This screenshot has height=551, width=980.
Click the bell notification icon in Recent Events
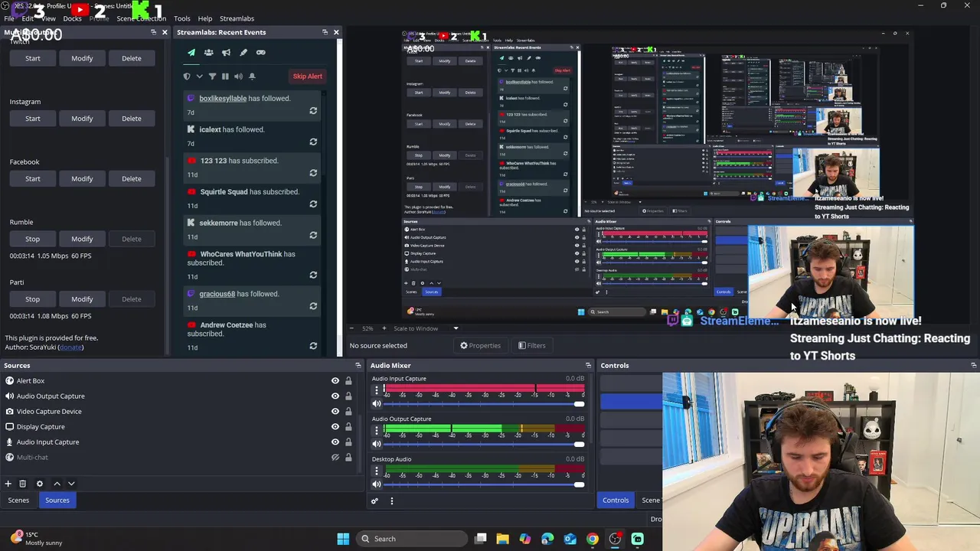click(252, 77)
